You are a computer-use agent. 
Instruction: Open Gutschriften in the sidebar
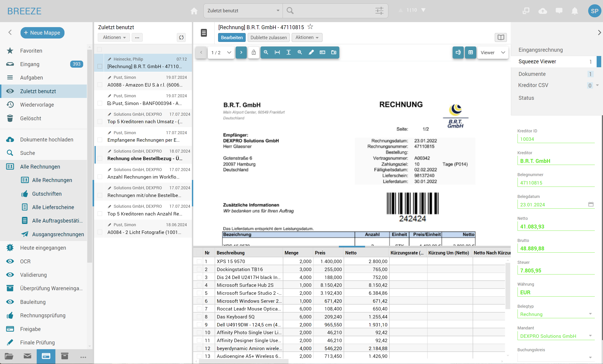(47, 194)
